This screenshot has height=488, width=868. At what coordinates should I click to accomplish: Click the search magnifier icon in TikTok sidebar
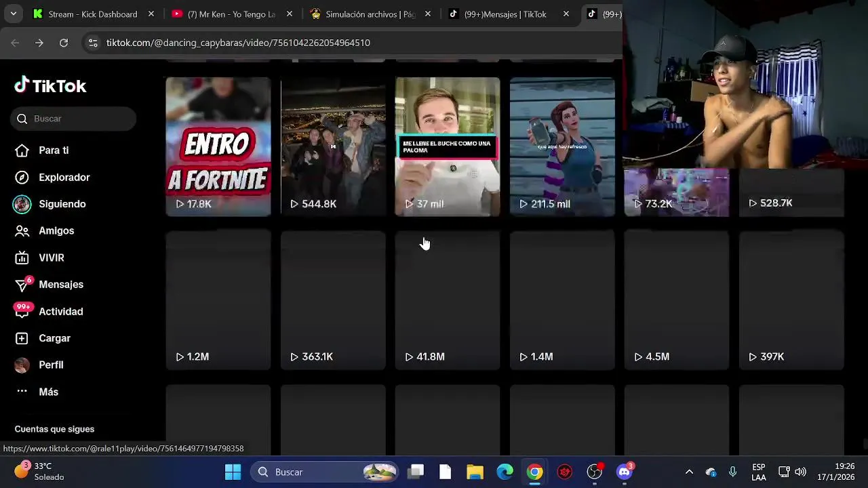[22, 119]
